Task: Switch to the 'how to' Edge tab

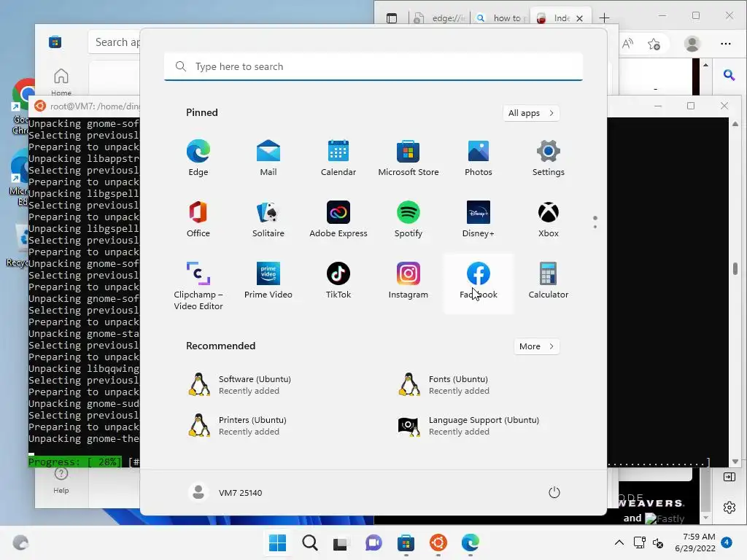Action: pyautogui.click(x=500, y=18)
